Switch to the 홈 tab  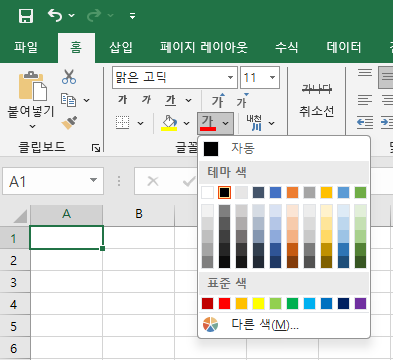pos(76,47)
